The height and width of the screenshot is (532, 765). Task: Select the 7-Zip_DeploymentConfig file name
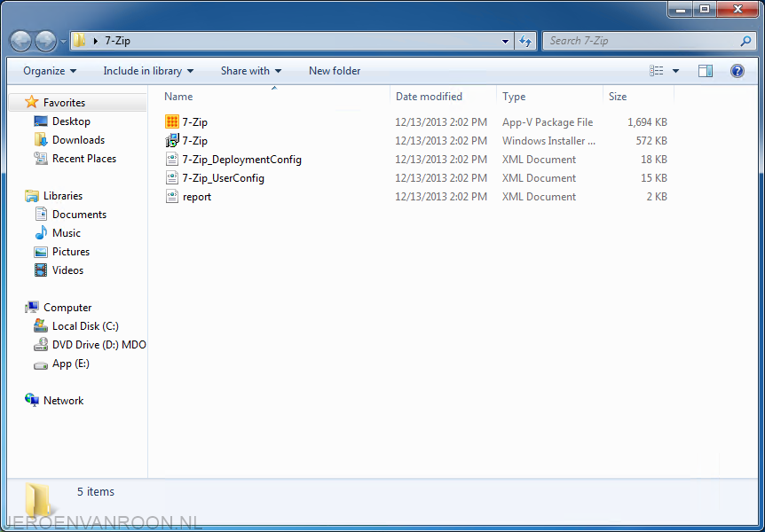click(x=242, y=160)
